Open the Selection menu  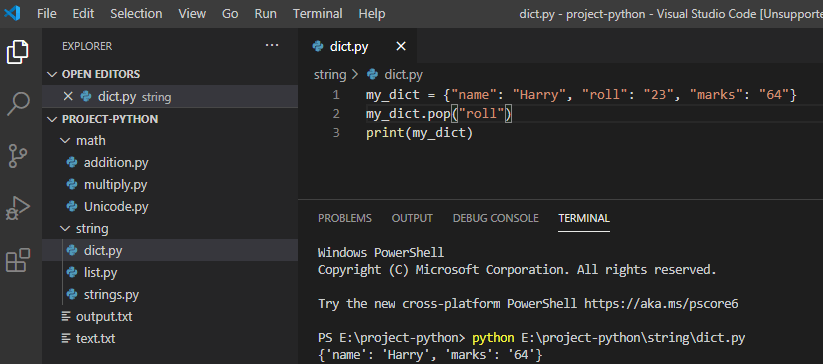click(x=136, y=14)
